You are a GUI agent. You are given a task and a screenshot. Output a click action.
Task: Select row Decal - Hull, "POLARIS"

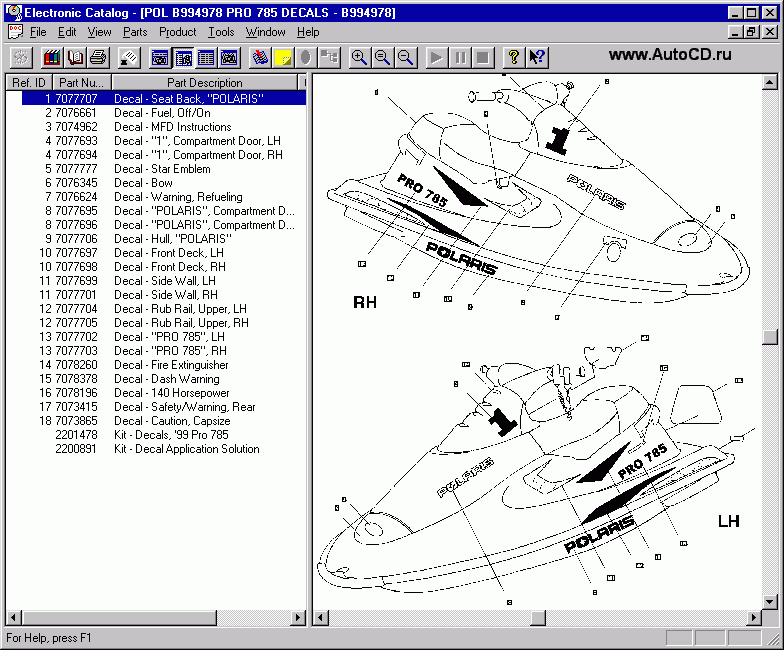156,239
